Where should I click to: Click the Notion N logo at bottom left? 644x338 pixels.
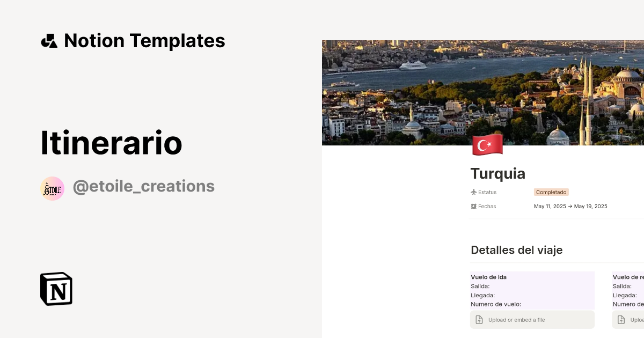click(x=56, y=289)
